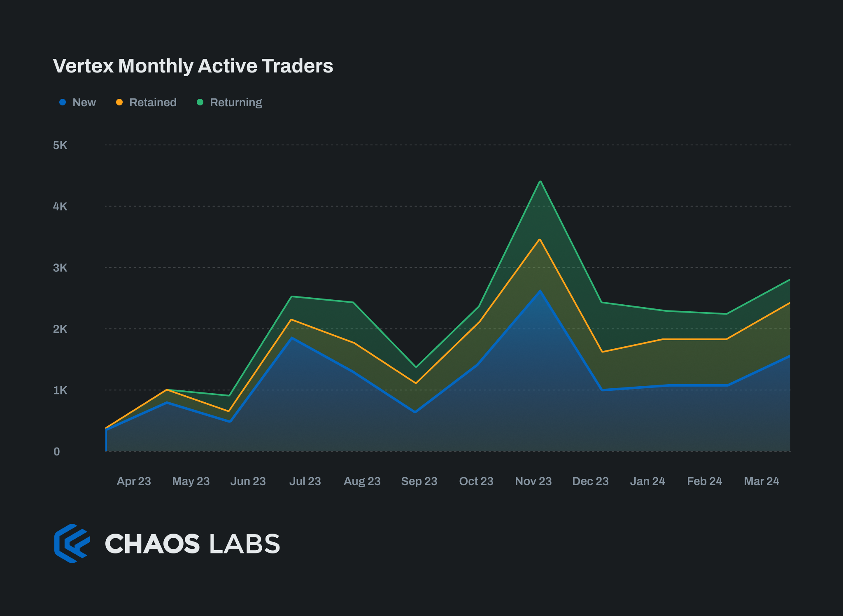
Task: Select the Dec 23 axis label
Action: [590, 481]
